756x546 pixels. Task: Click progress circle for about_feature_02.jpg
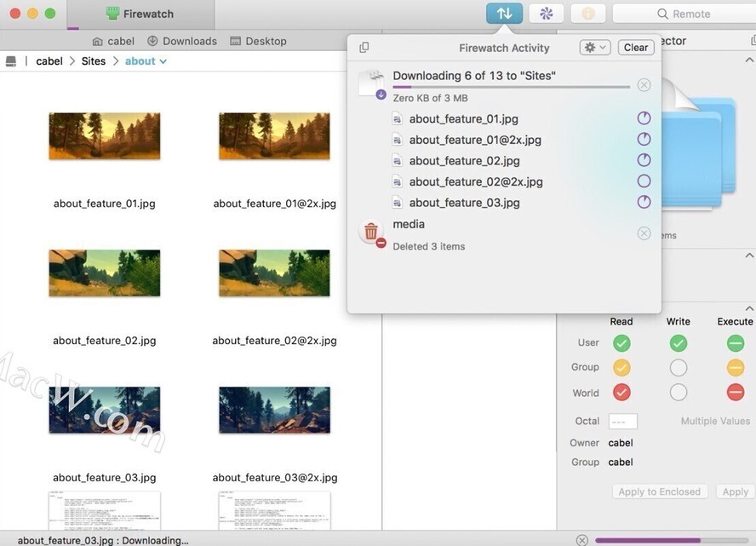644,159
